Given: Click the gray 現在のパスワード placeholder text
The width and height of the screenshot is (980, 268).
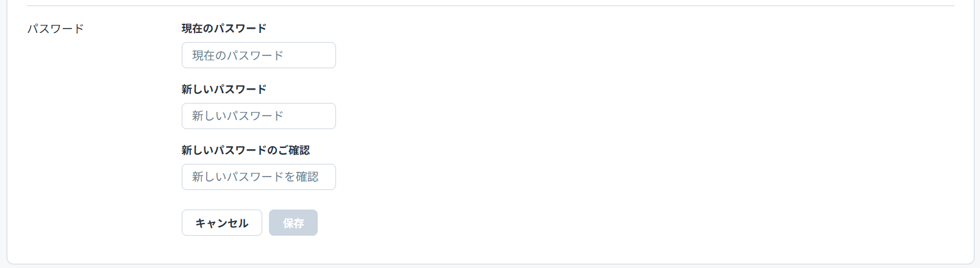Looking at the screenshot, I should (x=238, y=55).
